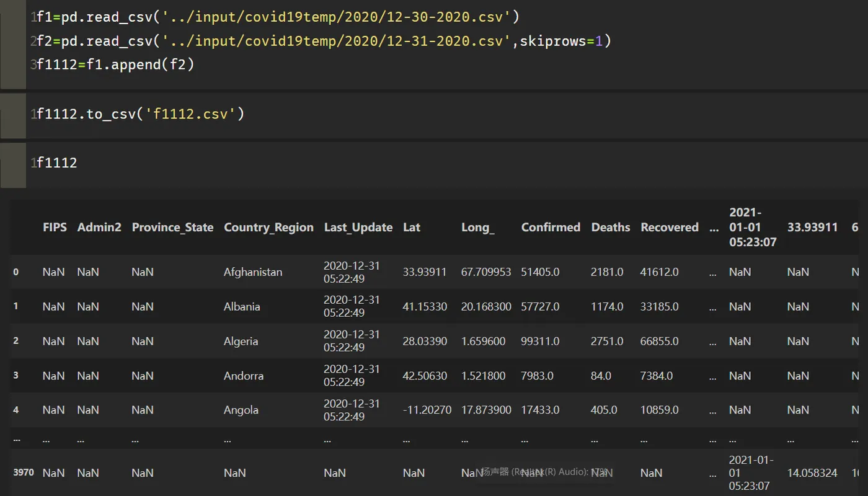Click the Recovered column header
The image size is (868, 496).
click(669, 228)
